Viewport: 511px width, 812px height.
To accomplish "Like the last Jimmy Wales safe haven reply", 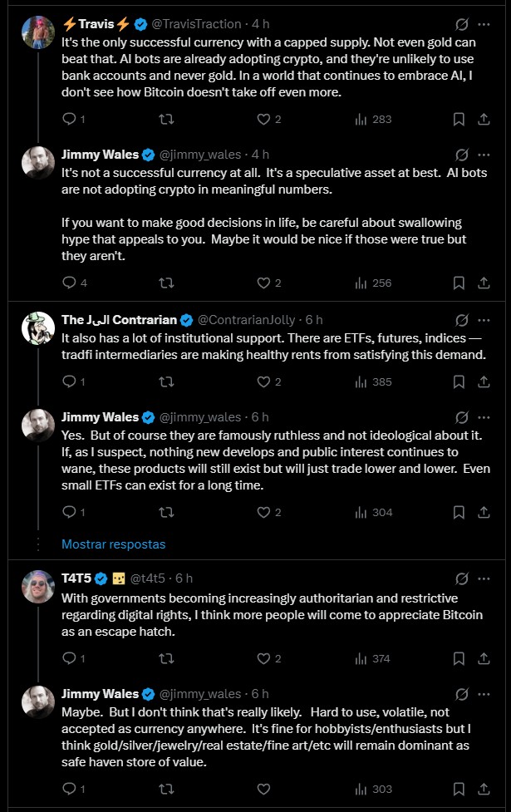I will (263, 788).
